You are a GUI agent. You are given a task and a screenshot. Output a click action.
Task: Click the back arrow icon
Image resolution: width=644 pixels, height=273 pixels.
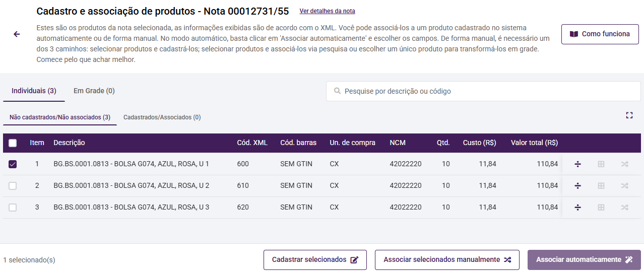tap(17, 34)
